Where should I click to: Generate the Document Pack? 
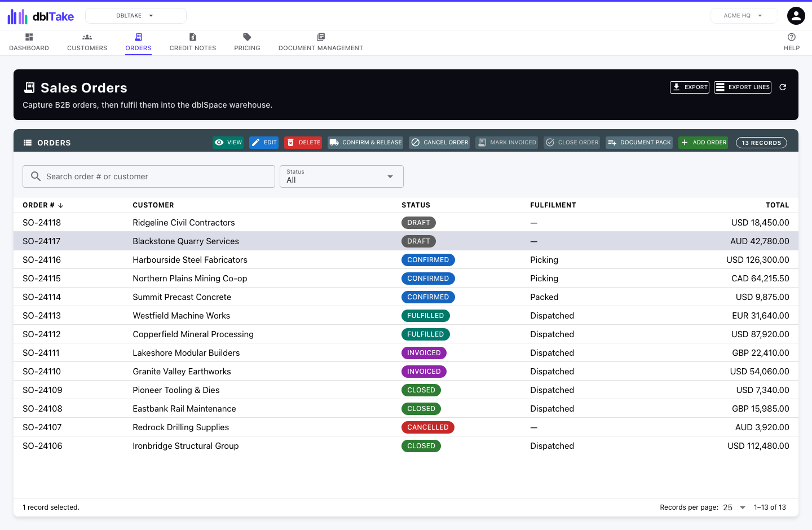pos(639,143)
